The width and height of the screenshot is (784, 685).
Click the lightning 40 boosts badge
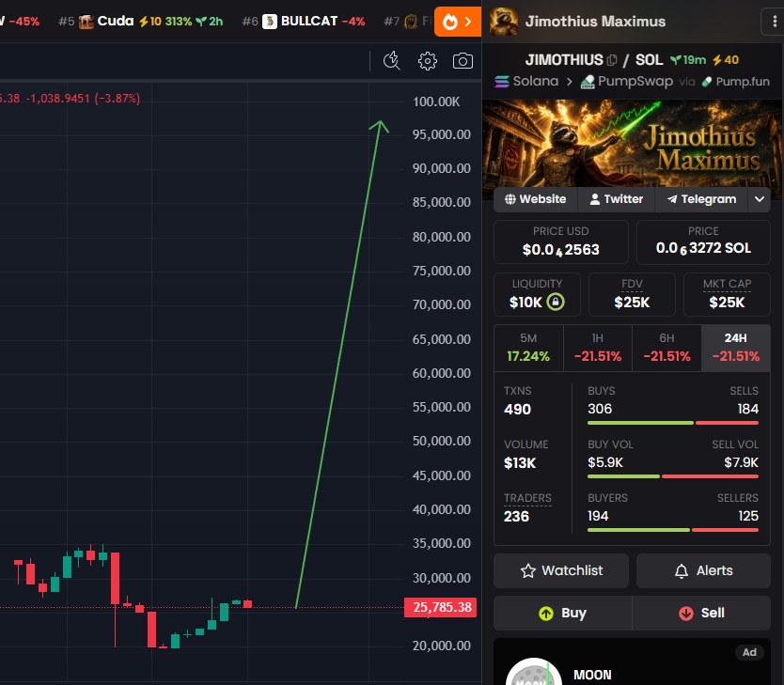click(726, 60)
